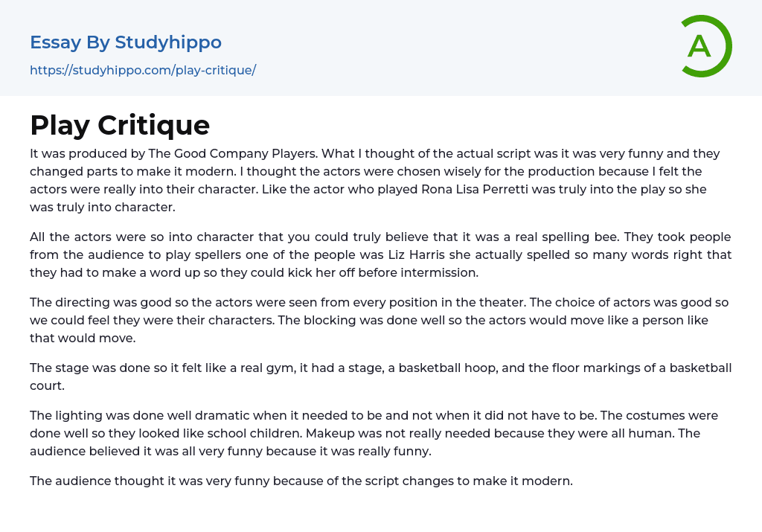Click the final sentence about script changes
The width and height of the screenshot is (762, 532).
click(301, 481)
